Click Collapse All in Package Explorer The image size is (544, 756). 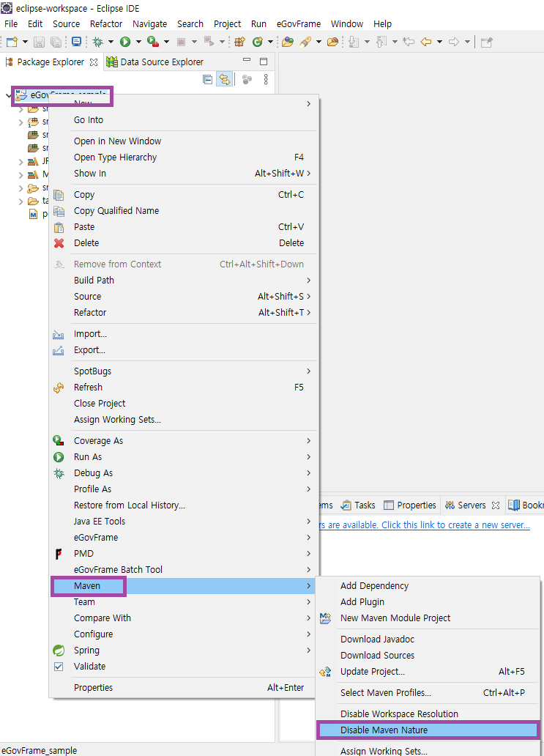(x=208, y=79)
